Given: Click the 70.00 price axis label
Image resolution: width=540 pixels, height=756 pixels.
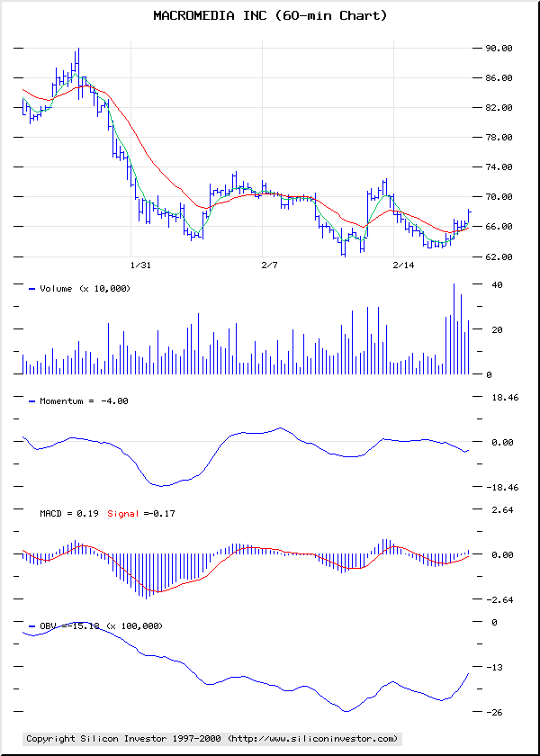Looking at the screenshot, I should point(499,197).
